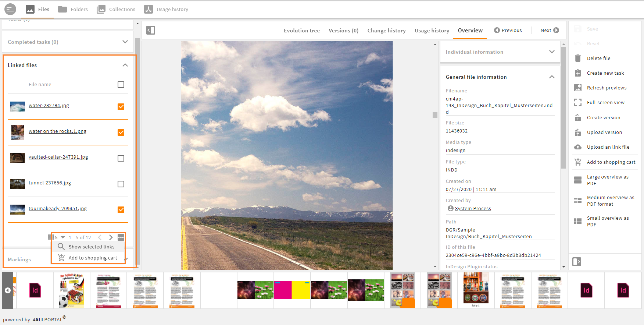This screenshot has height=325, width=644.
Task: Go to Previous file
Action: (508, 30)
